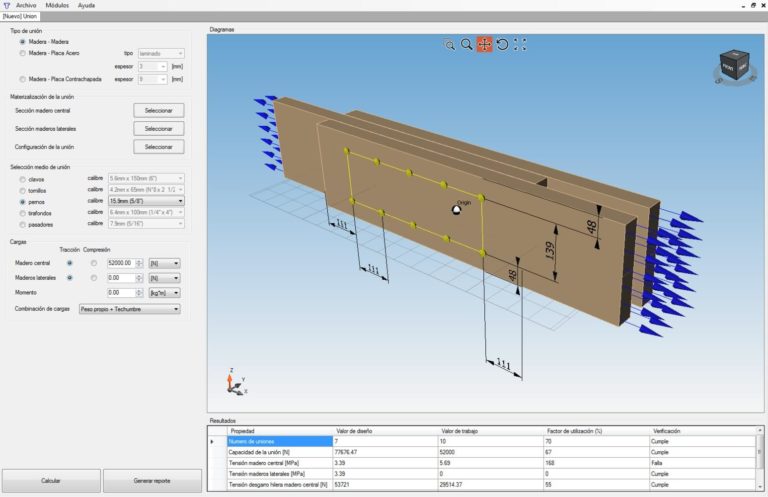Open the Maderos laterales unit [N] dropdown
768x497 pixels.
point(164,278)
